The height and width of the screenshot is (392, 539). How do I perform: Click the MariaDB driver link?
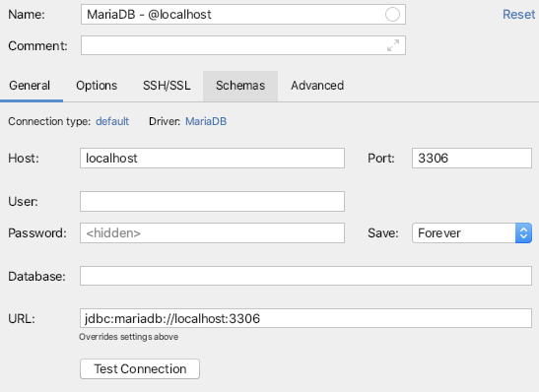(x=206, y=121)
